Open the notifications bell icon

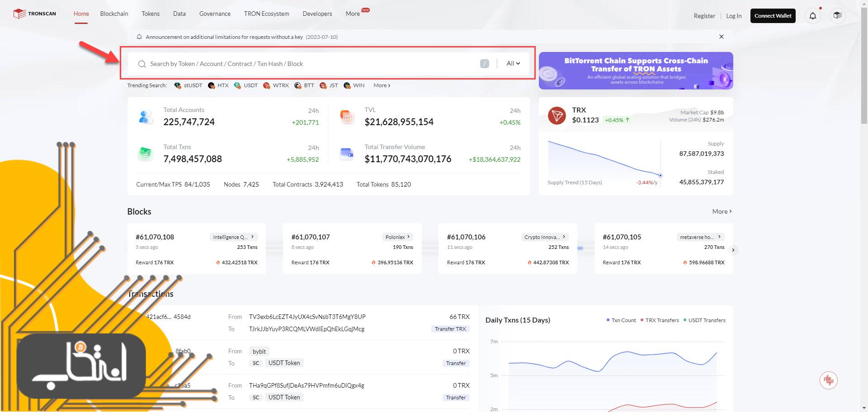pyautogui.click(x=813, y=16)
